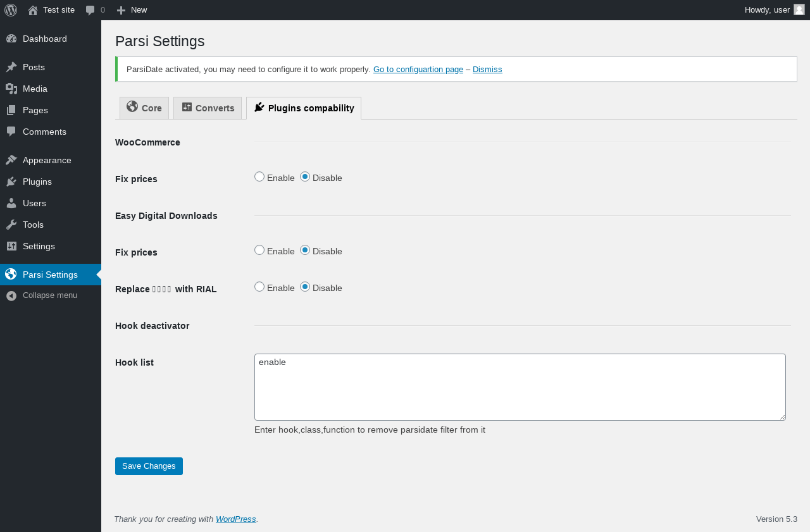Click the Save Changes button
Viewport: 810px width, 532px height.
pos(149,466)
